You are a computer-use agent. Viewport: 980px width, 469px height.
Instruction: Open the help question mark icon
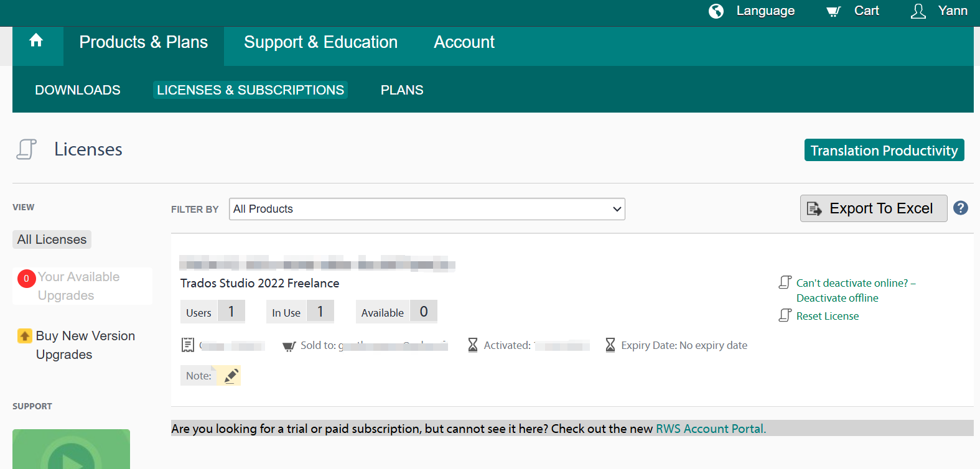pyautogui.click(x=961, y=208)
